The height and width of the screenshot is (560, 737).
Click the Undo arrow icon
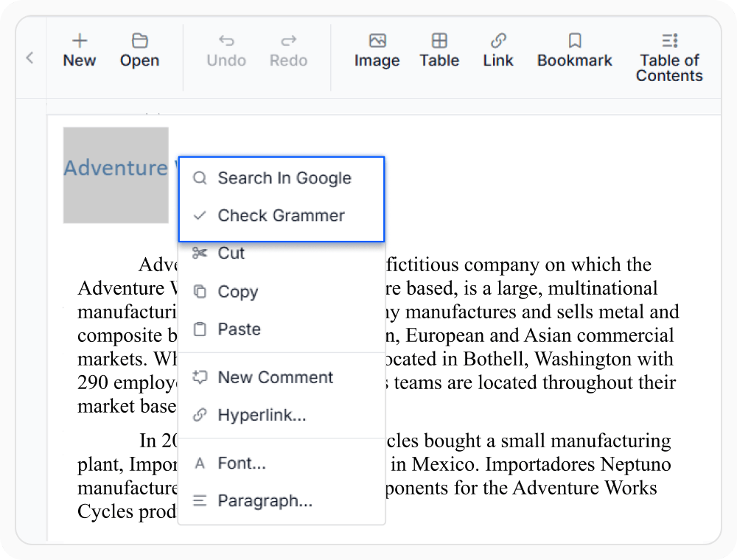(226, 41)
